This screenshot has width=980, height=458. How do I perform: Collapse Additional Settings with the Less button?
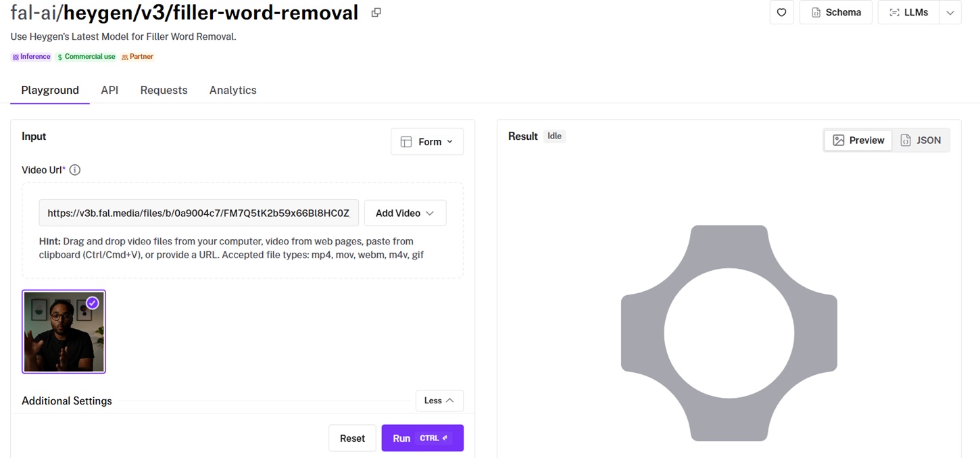pyautogui.click(x=439, y=401)
